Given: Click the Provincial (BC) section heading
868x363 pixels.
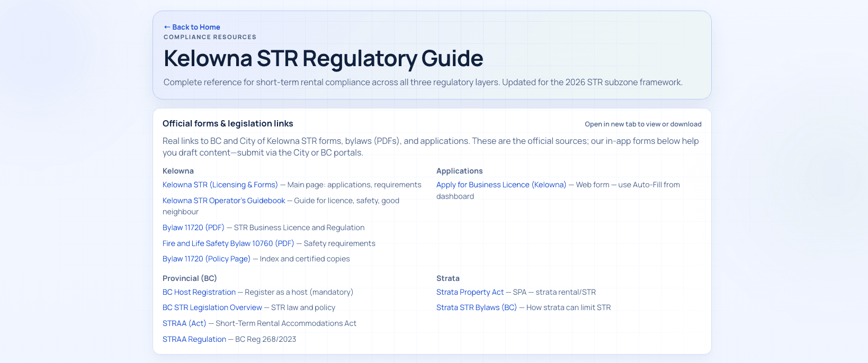Looking at the screenshot, I should [189, 278].
